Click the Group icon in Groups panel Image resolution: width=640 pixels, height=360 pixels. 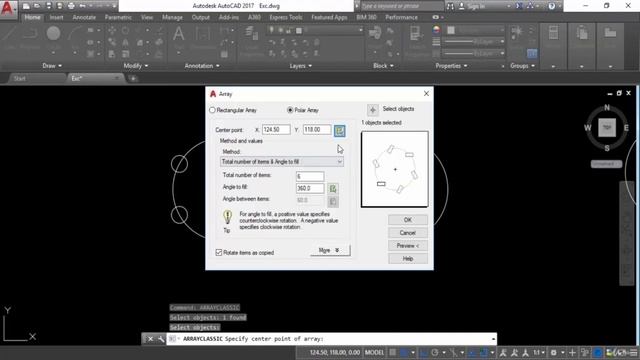point(516,32)
